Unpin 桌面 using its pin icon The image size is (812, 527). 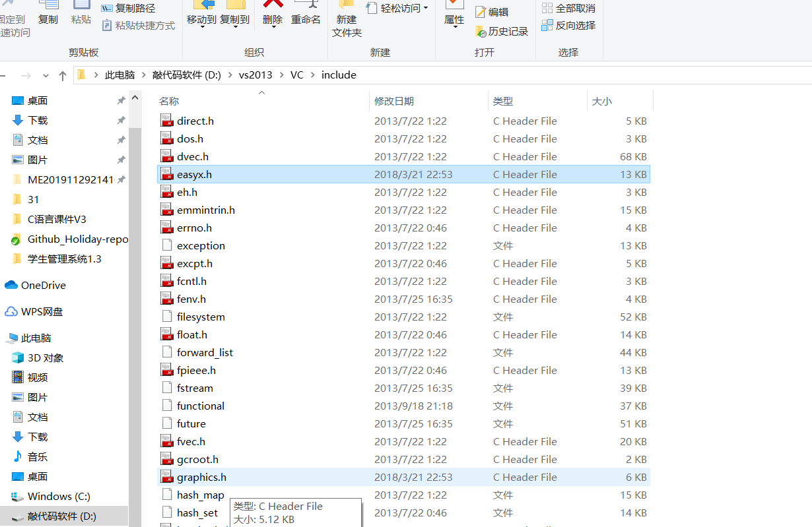[121, 100]
